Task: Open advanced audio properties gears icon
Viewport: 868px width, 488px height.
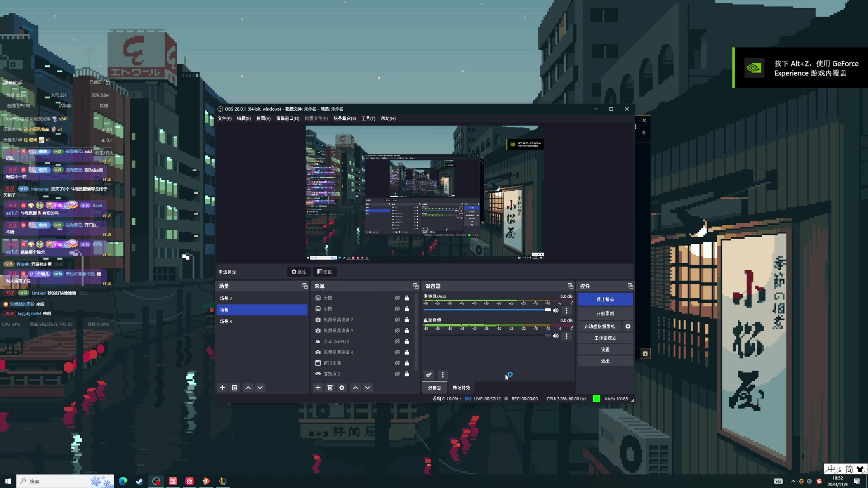Action: click(x=429, y=375)
